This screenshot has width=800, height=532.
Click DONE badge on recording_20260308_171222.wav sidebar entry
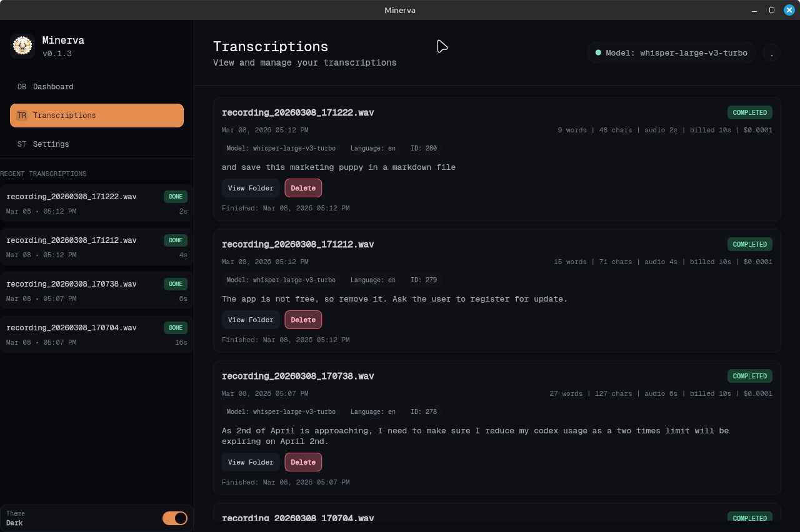(175, 196)
